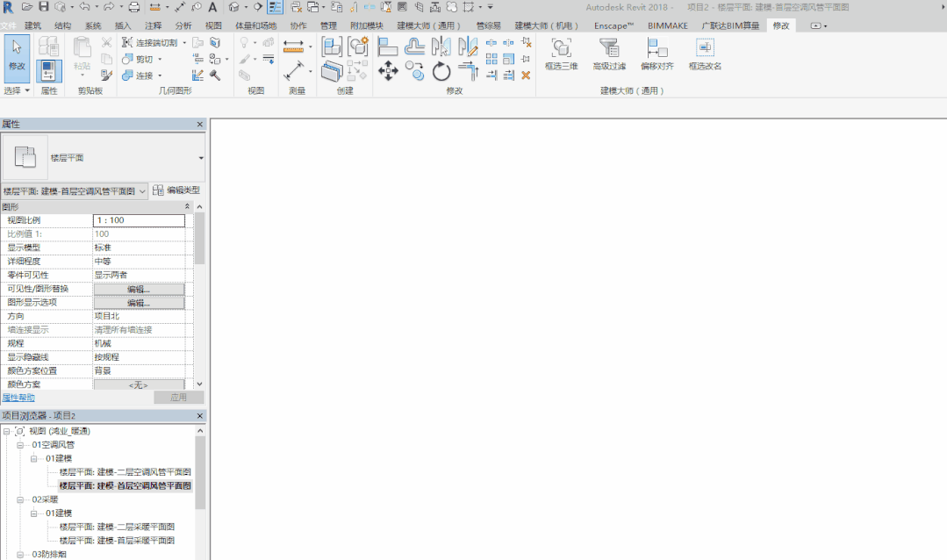The height and width of the screenshot is (560, 947).
Task: Close the 项目浏览器 panel
Action: [x=200, y=416]
